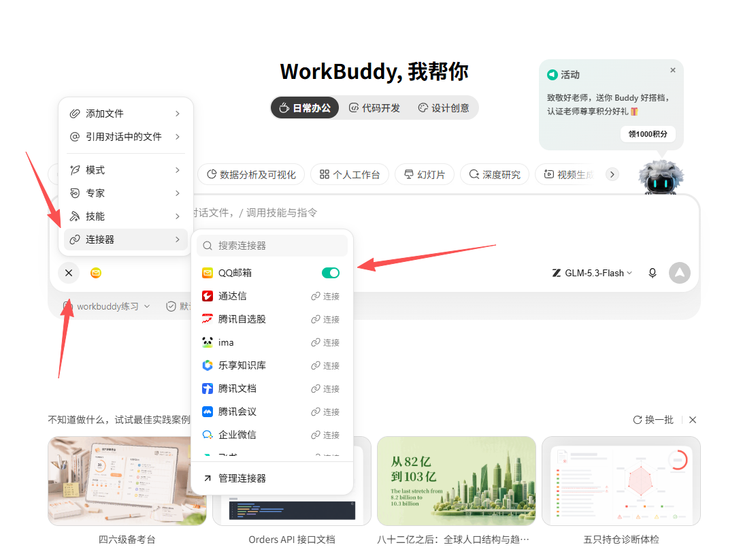Show more chips with right arrow
Screen dimensions: 741x560
coord(612,174)
